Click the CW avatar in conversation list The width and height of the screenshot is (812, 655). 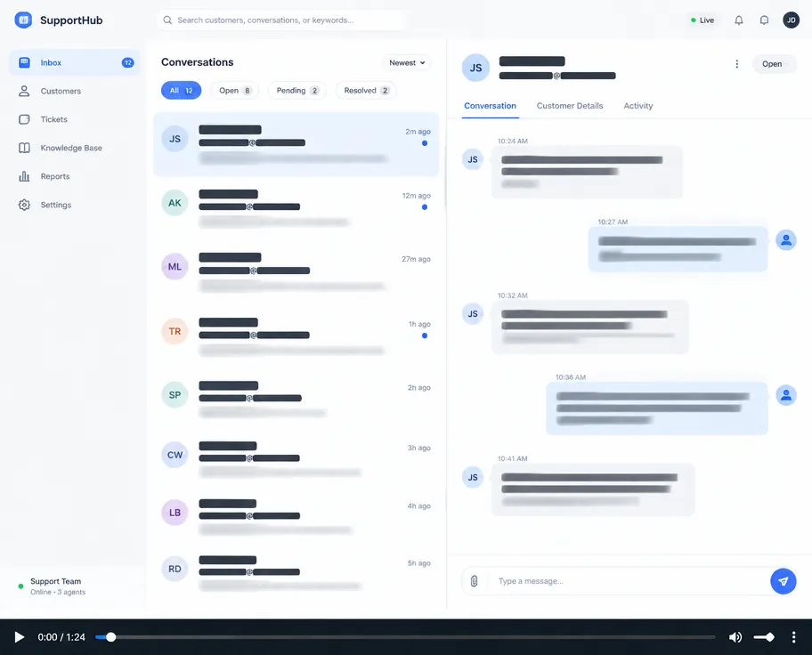point(175,455)
